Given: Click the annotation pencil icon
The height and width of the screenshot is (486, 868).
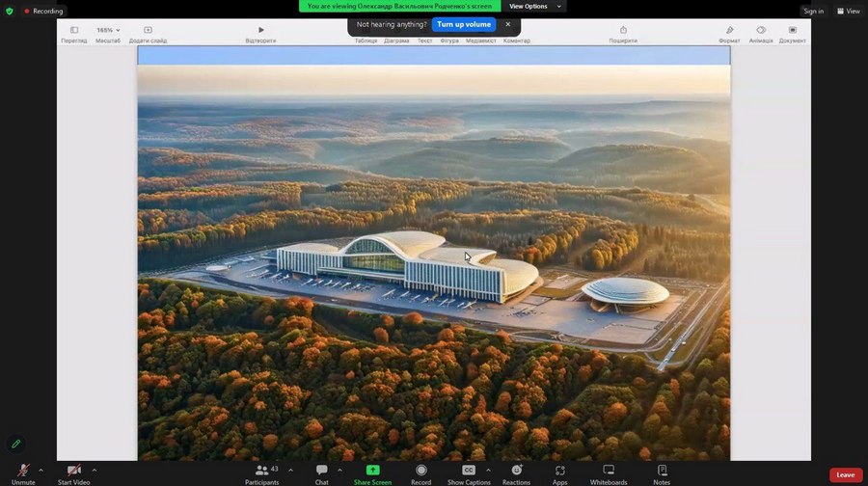Looking at the screenshot, I should pos(15,444).
